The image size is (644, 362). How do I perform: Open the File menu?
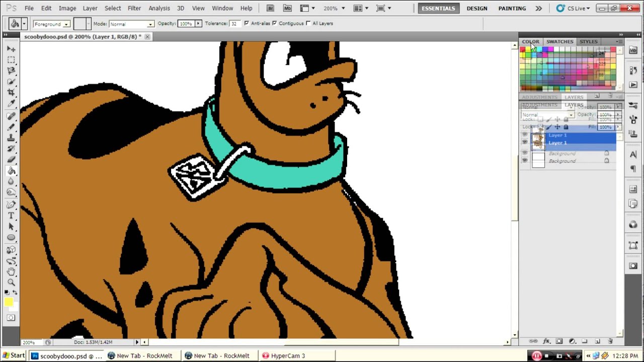pyautogui.click(x=29, y=8)
